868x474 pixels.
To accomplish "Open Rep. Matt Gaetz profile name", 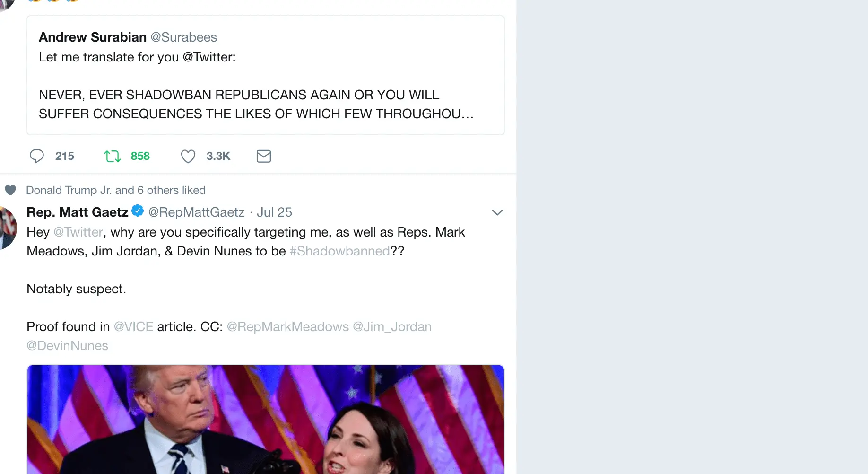I will [78, 212].
